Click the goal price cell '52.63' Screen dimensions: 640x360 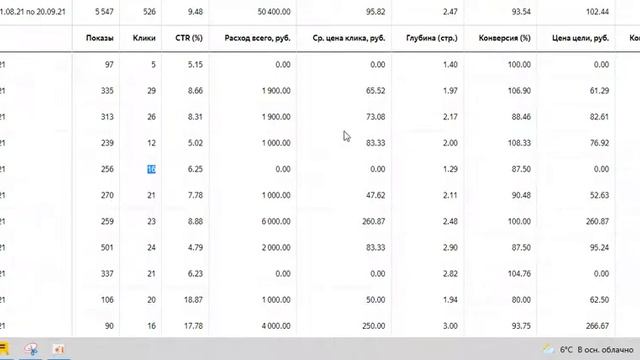pos(599,195)
